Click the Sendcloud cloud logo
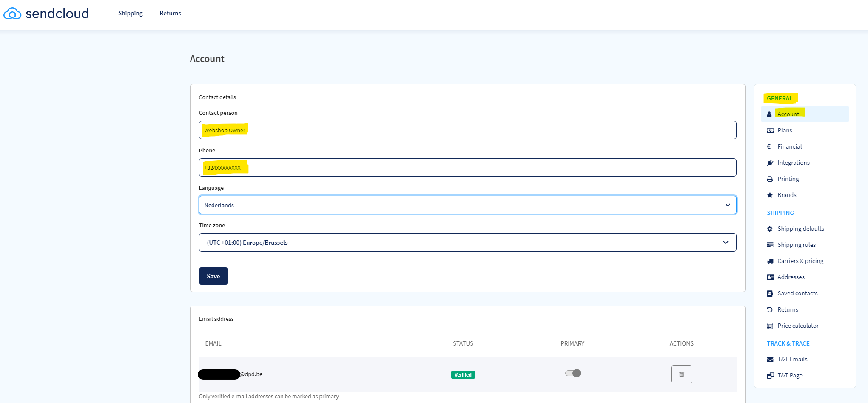 pyautogui.click(x=12, y=14)
